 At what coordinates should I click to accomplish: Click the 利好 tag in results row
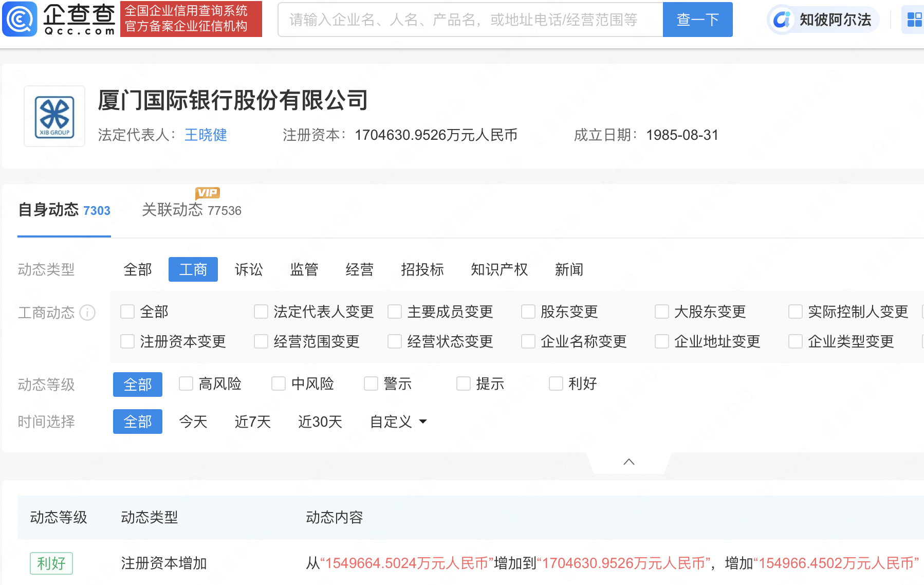tap(51, 563)
